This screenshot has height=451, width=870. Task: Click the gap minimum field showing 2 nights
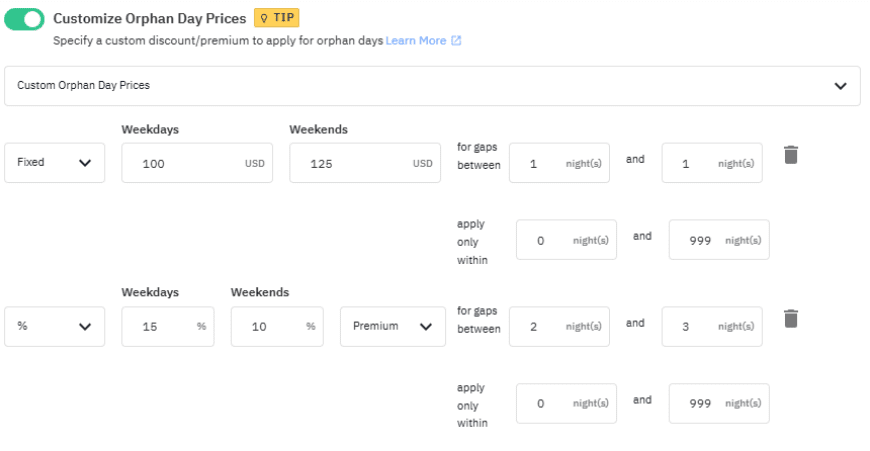(558, 326)
